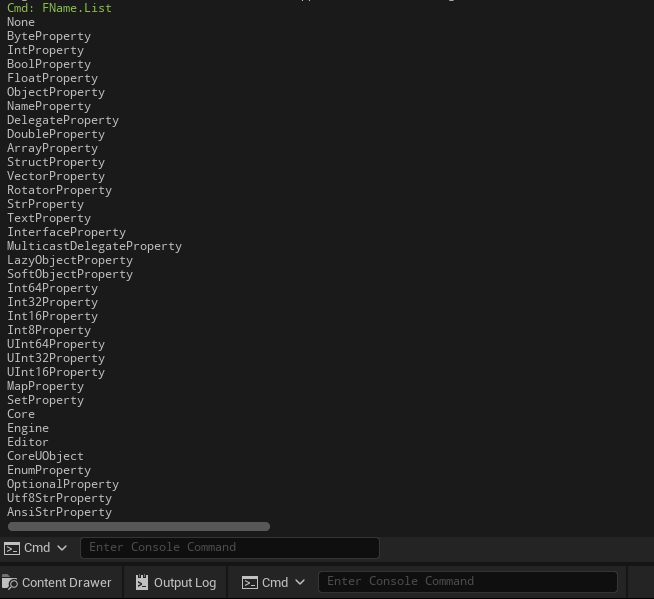Click the Content Drawer folder icon
Image resolution: width=654 pixels, height=599 pixels.
[x=10, y=582]
